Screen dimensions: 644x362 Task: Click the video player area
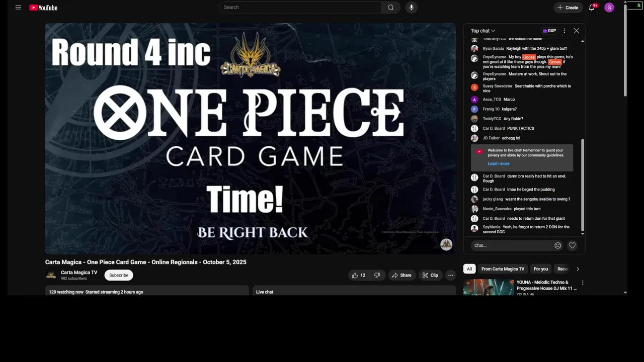pos(251,139)
